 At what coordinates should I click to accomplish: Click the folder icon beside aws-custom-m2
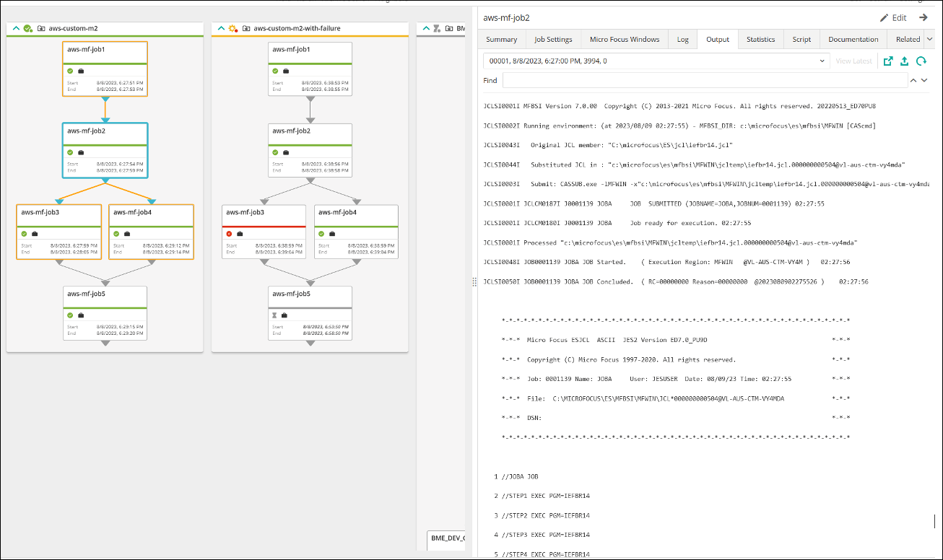(42, 28)
